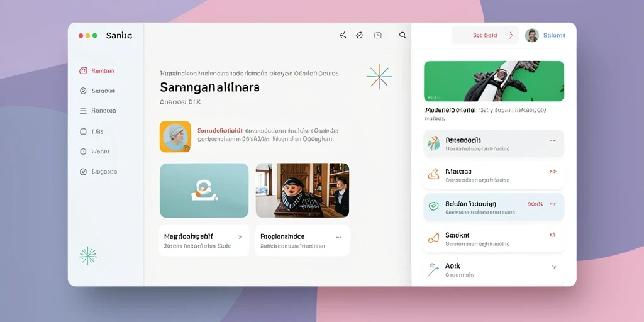Click the colorful leaf icon in the first list row

pyautogui.click(x=434, y=144)
